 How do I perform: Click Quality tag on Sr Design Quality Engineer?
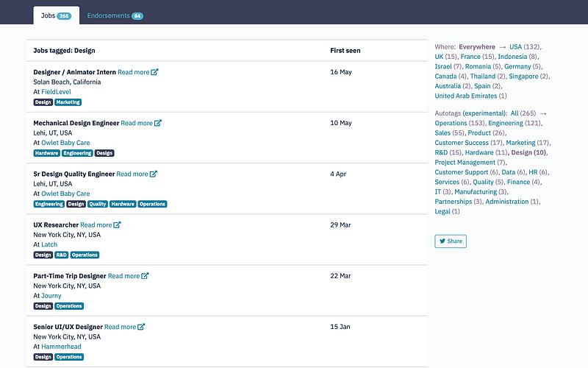pyautogui.click(x=98, y=204)
